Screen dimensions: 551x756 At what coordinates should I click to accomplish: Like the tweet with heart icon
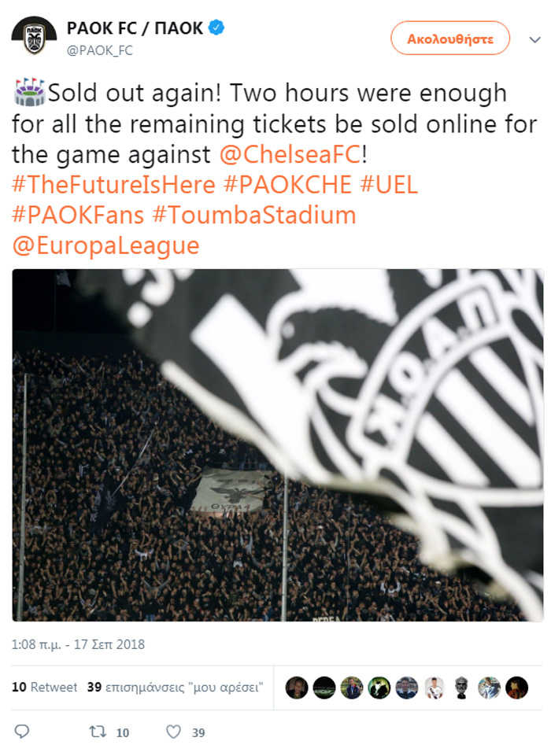(x=173, y=732)
